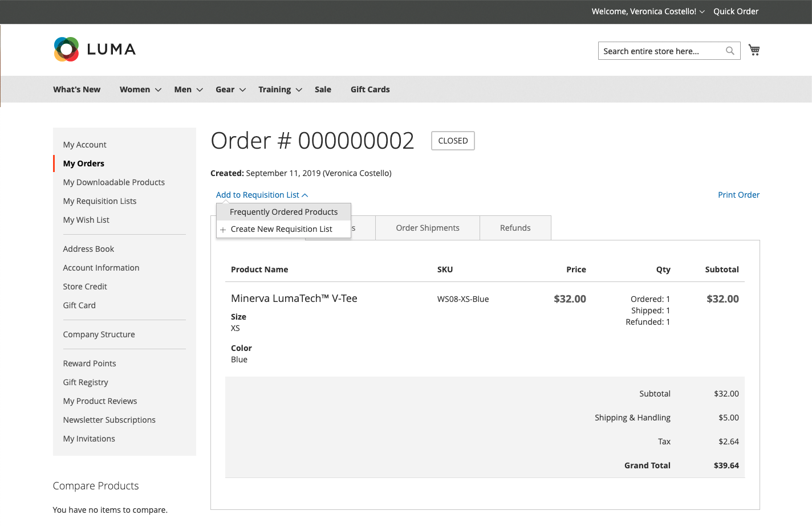Open Account Information
812x527 pixels.
pyautogui.click(x=101, y=268)
